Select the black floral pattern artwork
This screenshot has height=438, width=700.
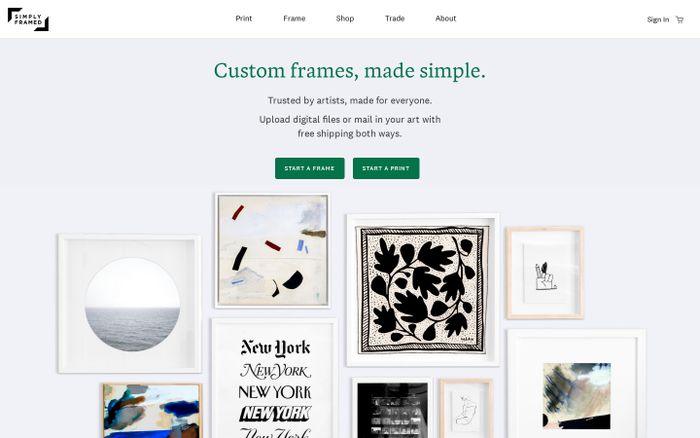[x=422, y=290]
